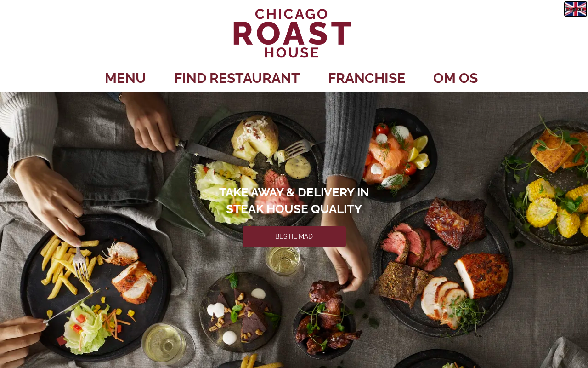
Task: Open the FRANCHISE navigation link
Action: (366, 78)
